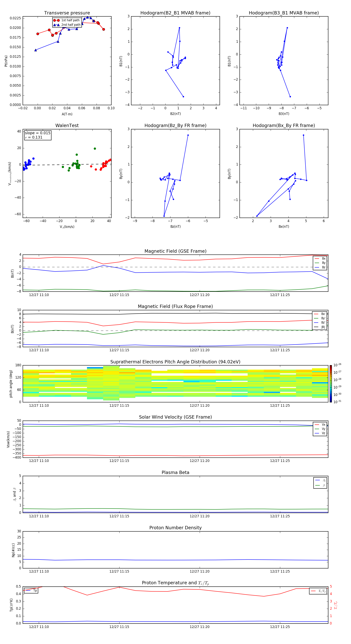Click the 'Plasma Beta' plot title
This screenshot has height=644, width=351.
pyautogui.click(x=175, y=472)
